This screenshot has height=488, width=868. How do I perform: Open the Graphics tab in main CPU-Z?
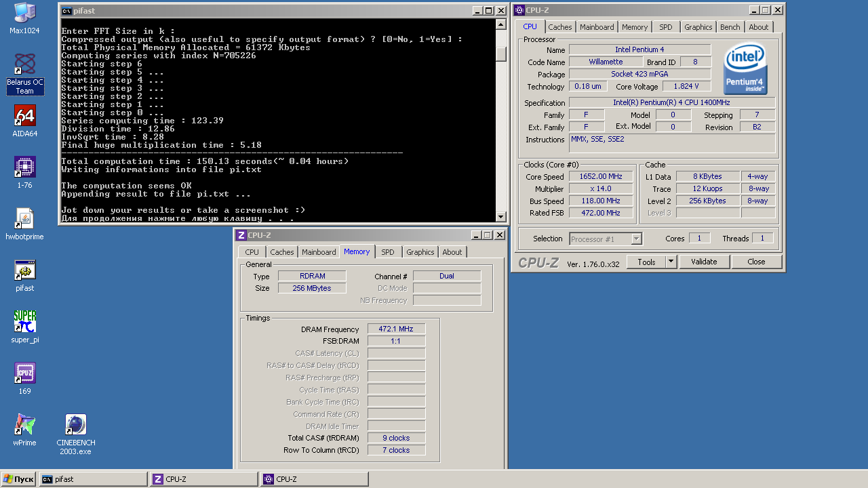(x=698, y=27)
